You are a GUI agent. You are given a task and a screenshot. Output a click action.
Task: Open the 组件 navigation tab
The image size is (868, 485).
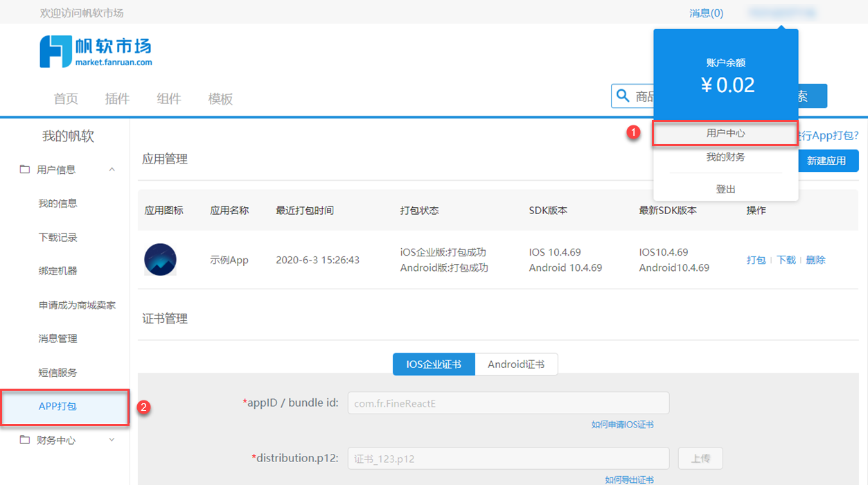169,98
